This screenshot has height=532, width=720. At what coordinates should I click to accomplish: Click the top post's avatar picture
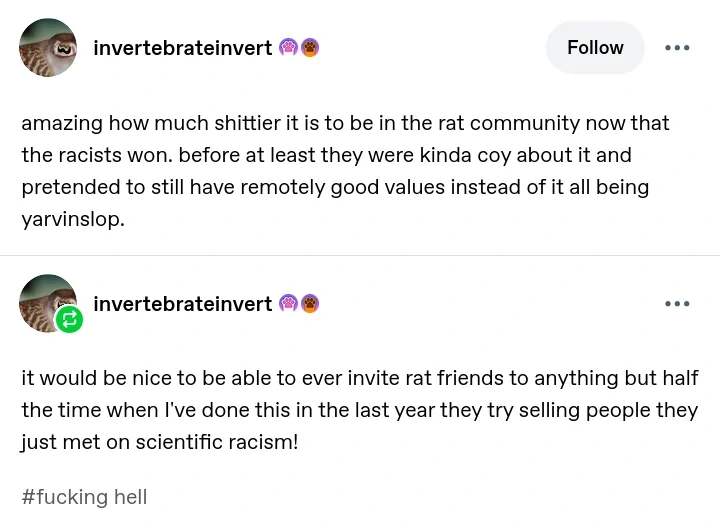point(48,47)
